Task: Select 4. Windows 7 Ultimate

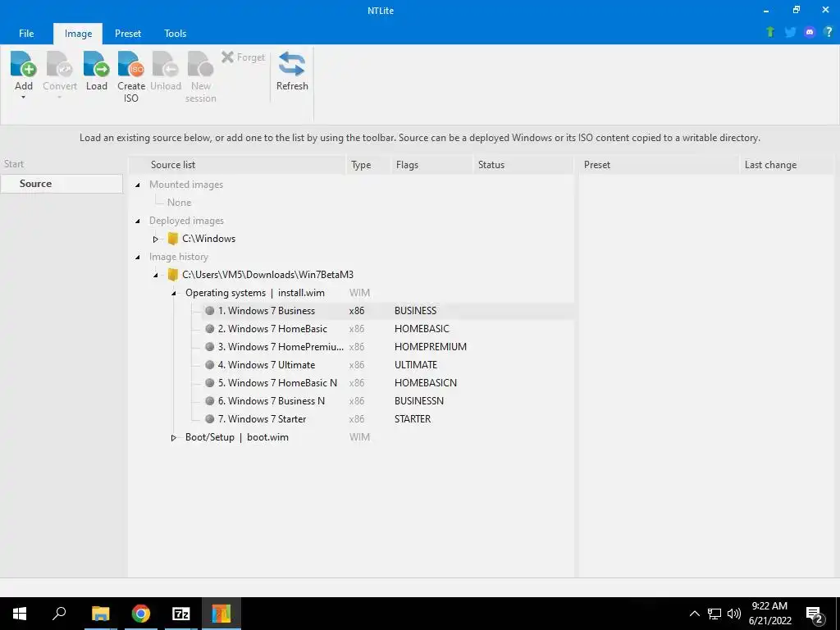Action: tap(267, 365)
